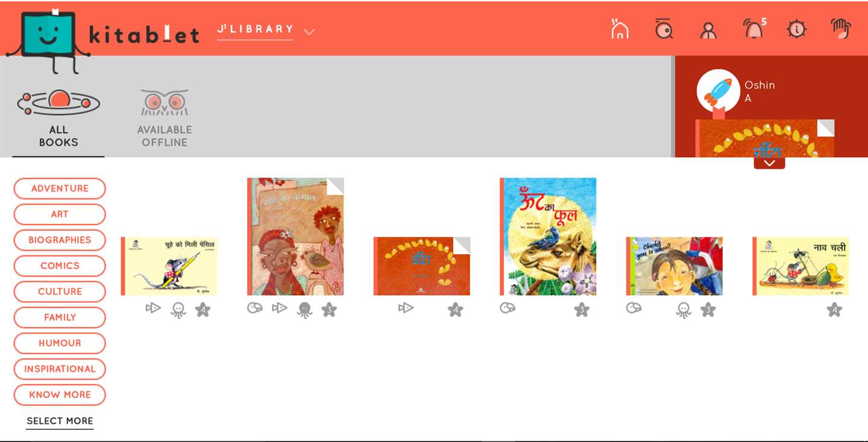
Task: Open the camel cover book
Action: [548, 237]
